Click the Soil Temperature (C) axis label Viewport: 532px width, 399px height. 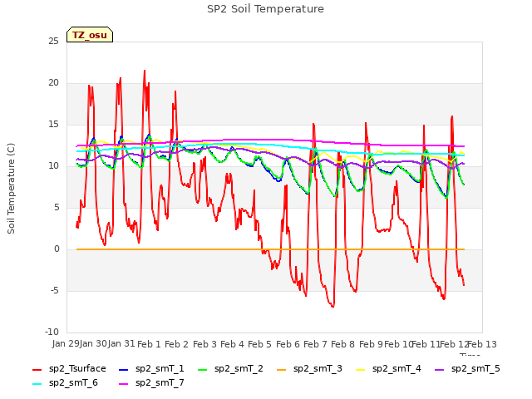click(x=11, y=189)
